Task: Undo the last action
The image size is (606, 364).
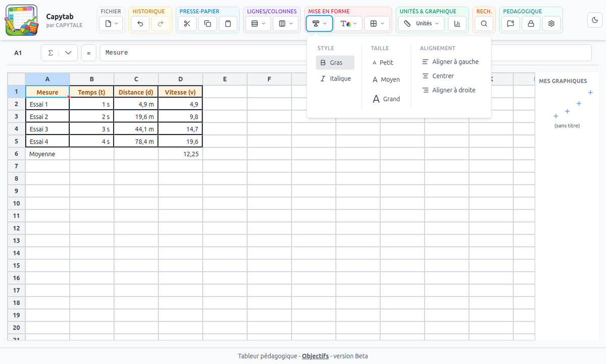Action: 140,24
